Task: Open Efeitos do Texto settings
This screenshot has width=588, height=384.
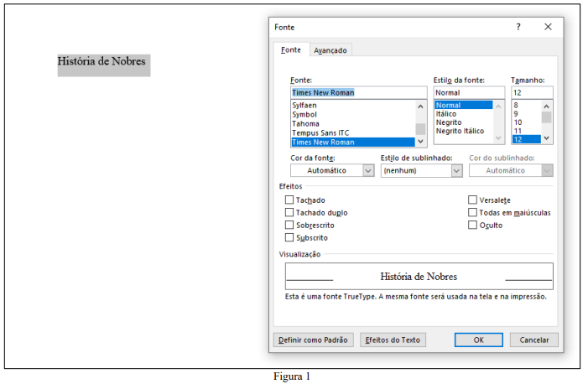Action: point(393,340)
